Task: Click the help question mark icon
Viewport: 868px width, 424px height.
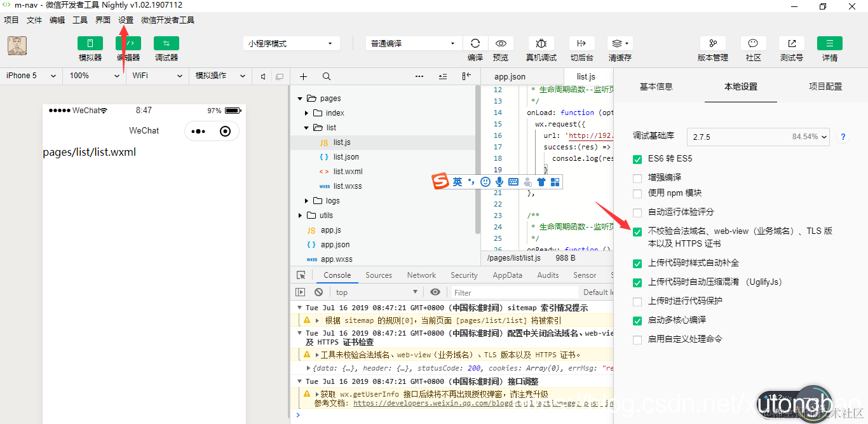Action: click(x=843, y=137)
